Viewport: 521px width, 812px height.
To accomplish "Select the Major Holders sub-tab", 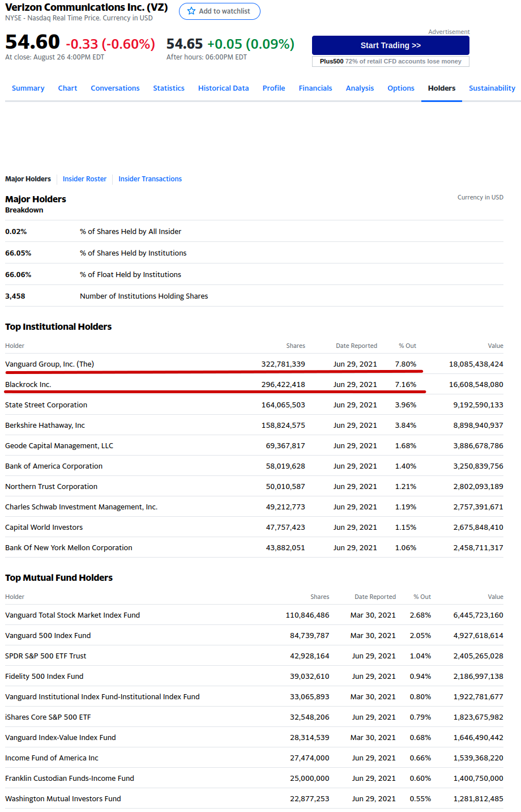I will click(28, 179).
